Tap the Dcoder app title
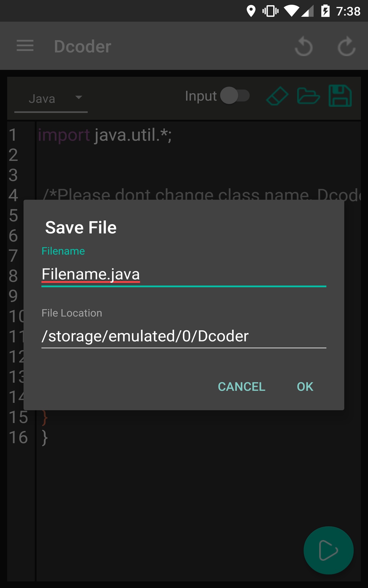Screen dimensions: 368x588 tap(82, 47)
